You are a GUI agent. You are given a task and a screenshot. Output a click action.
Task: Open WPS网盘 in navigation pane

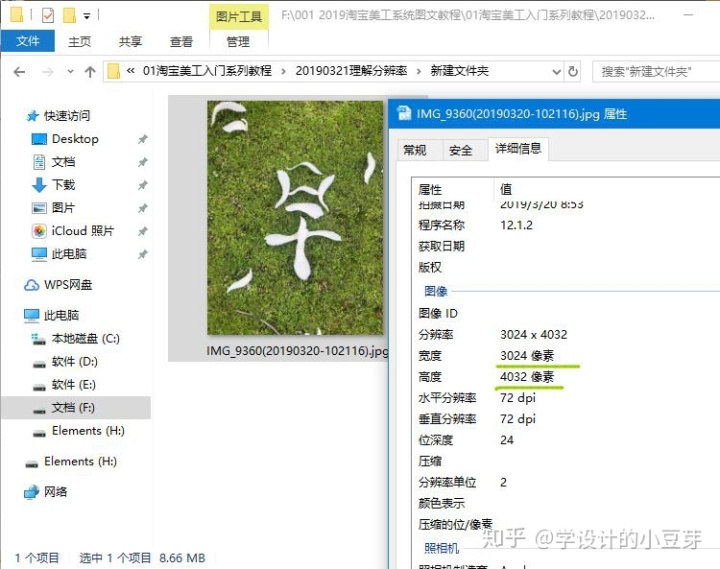pos(68,285)
